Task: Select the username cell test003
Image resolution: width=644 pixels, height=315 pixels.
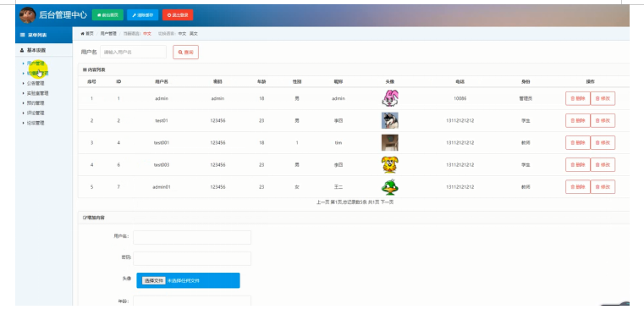Action: [x=162, y=165]
